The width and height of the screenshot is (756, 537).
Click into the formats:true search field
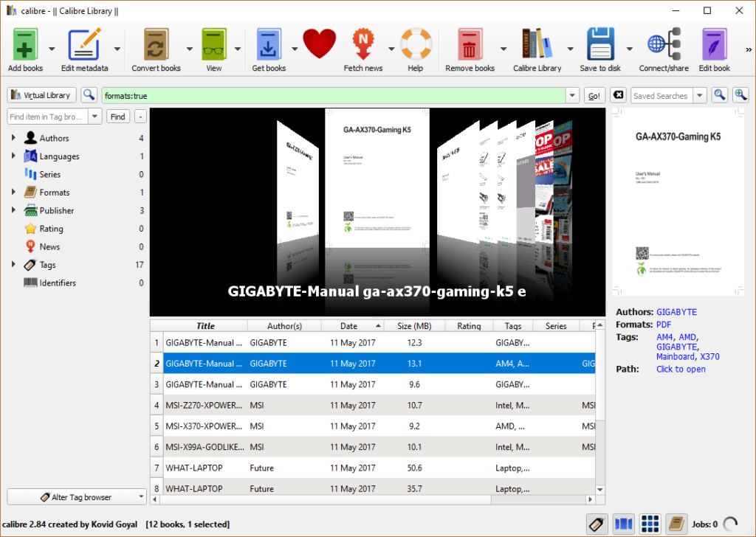click(x=334, y=95)
